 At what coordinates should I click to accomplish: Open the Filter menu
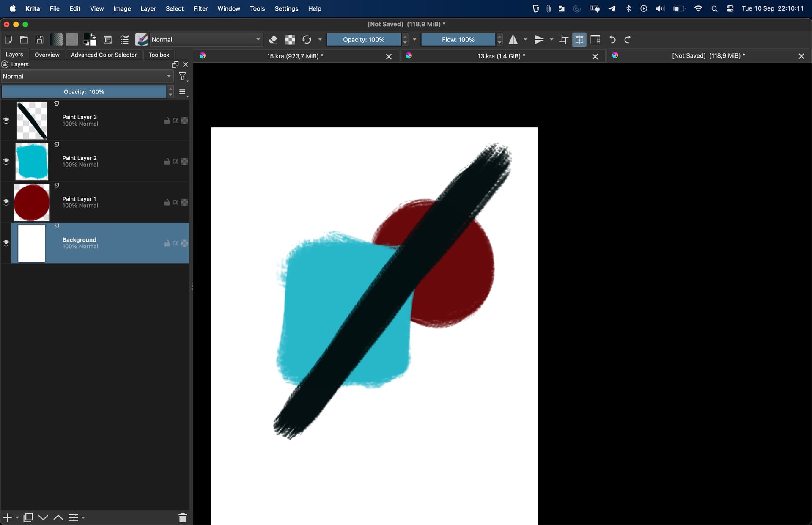click(200, 8)
